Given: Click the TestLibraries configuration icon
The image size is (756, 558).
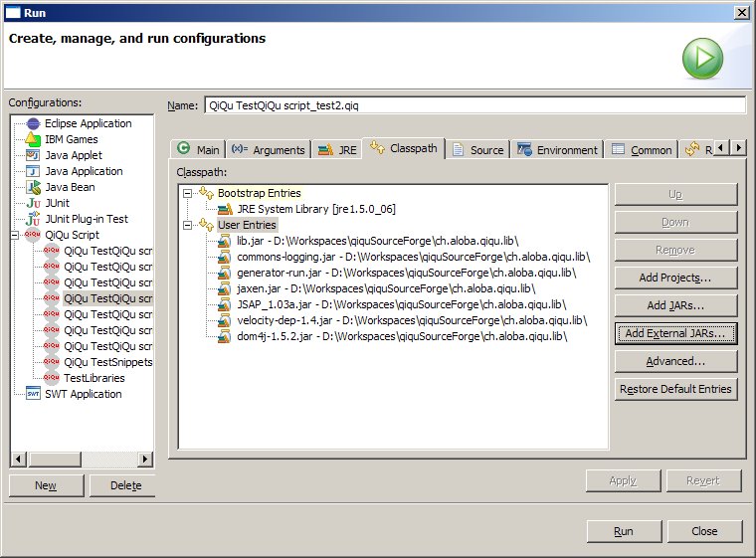Looking at the screenshot, I should click(x=52, y=378).
